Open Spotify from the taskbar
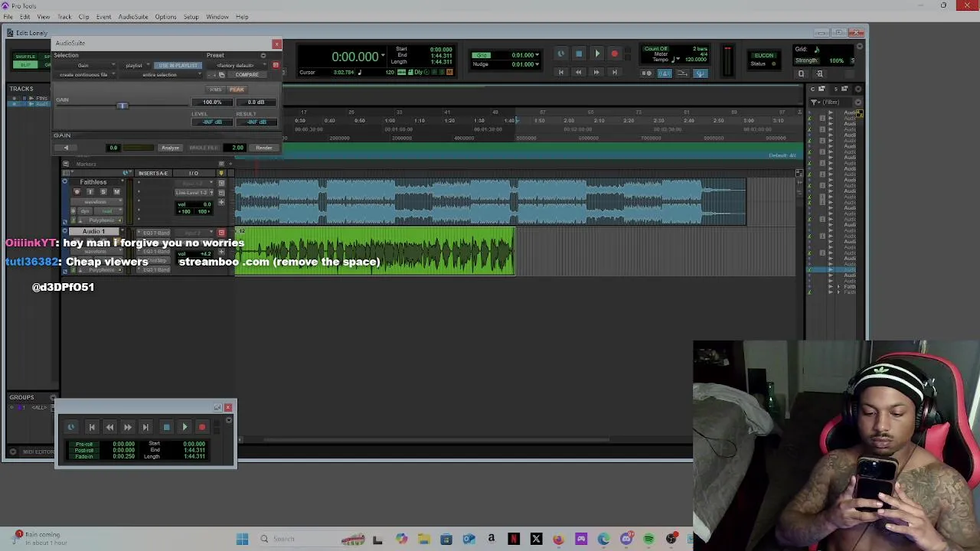This screenshot has width=980, height=551. pos(648,539)
